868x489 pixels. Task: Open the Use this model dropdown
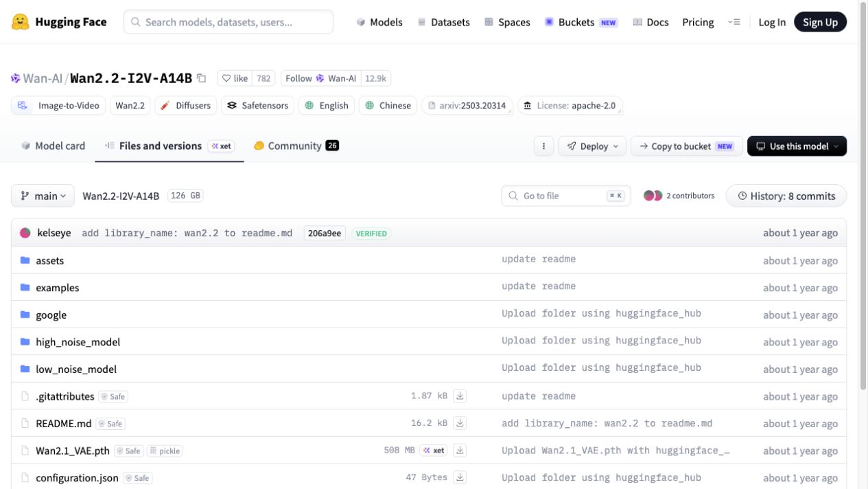click(x=797, y=146)
